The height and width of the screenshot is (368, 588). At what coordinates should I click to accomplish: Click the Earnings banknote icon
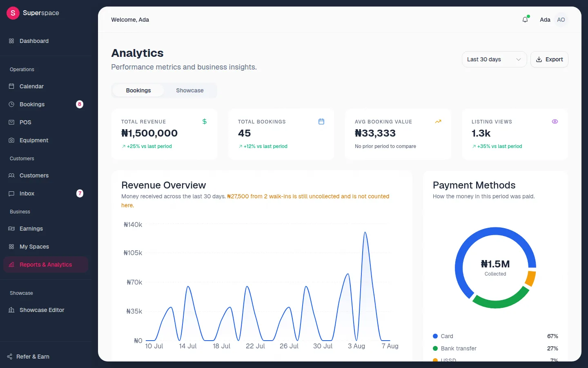pos(11,229)
